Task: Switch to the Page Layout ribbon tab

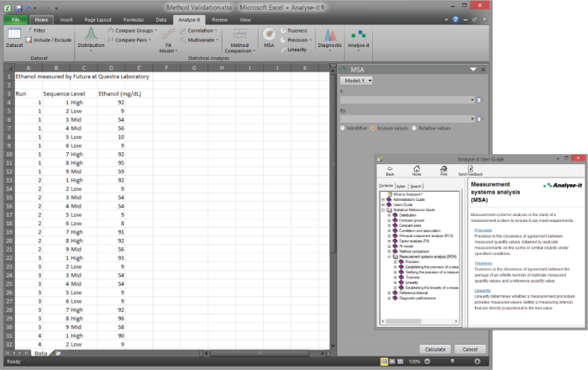Action: (98, 20)
